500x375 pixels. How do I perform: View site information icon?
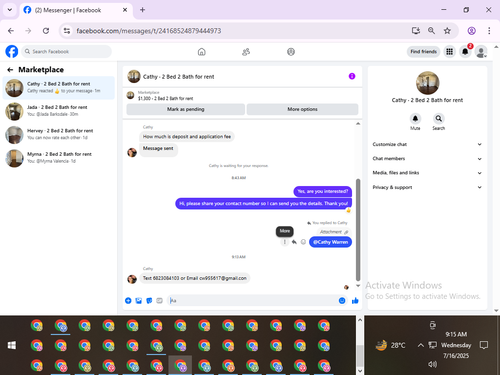(x=67, y=31)
